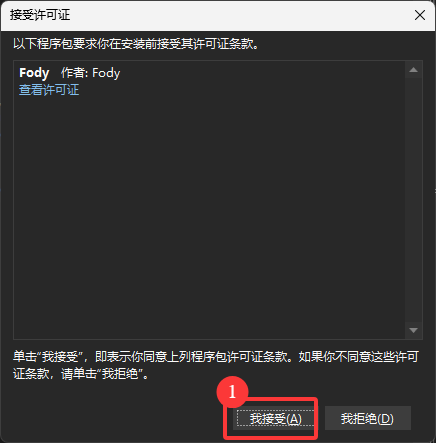Click the 我接受(A) button

(275, 419)
